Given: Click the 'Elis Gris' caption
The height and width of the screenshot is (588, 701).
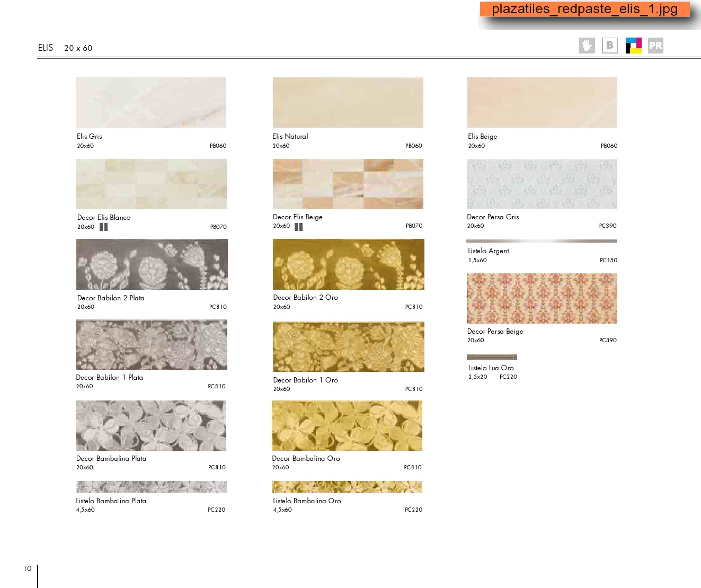Looking at the screenshot, I should (90, 136).
